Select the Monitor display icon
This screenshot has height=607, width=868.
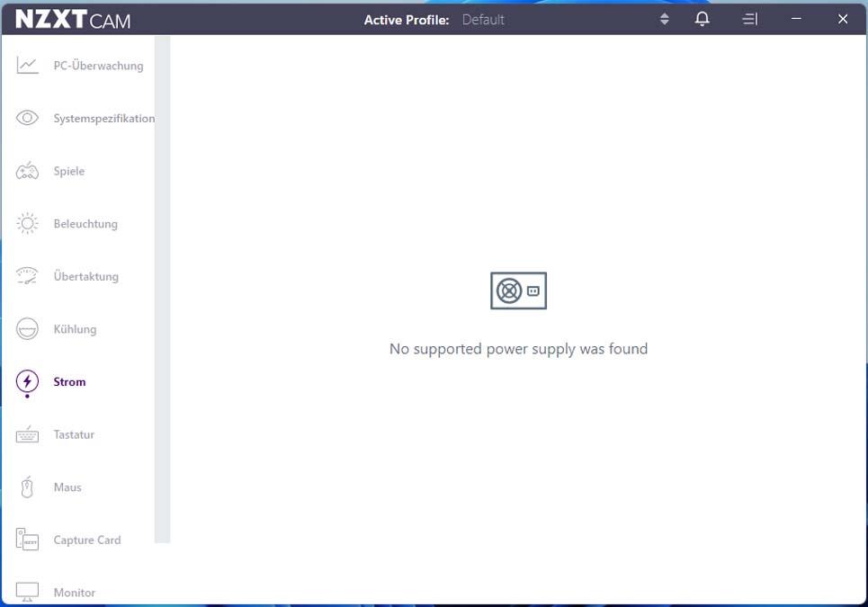[27, 592]
